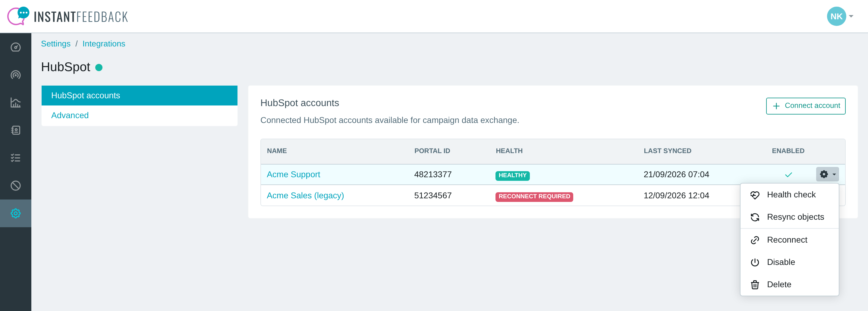This screenshot has width=868, height=311.
Task: Switch to the Advanced tab
Action: (140, 115)
